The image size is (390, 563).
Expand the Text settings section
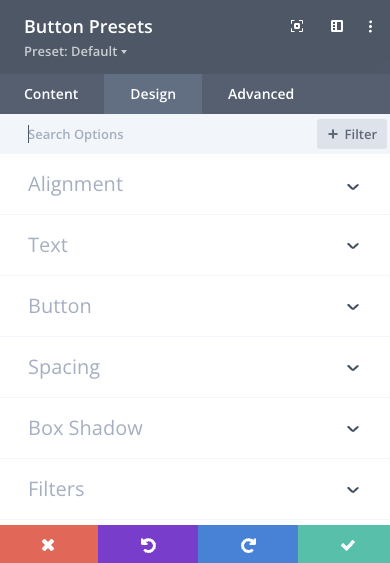coord(195,245)
